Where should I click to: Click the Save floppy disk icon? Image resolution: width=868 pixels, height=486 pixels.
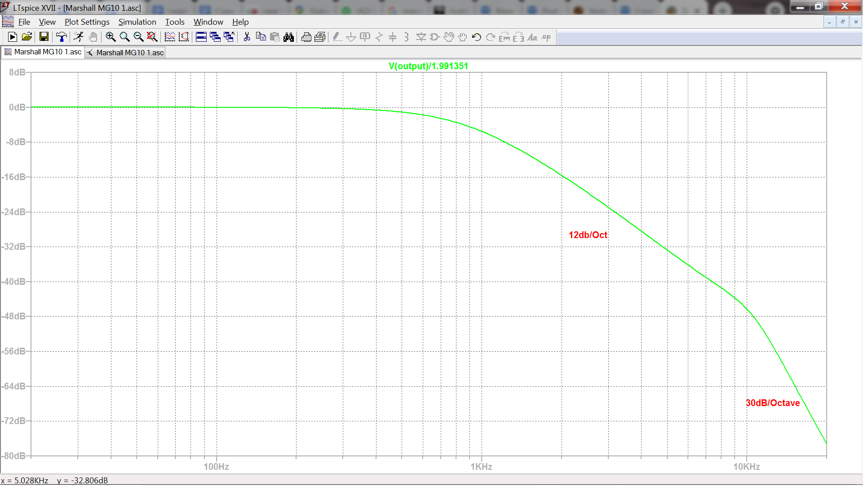pos(44,37)
